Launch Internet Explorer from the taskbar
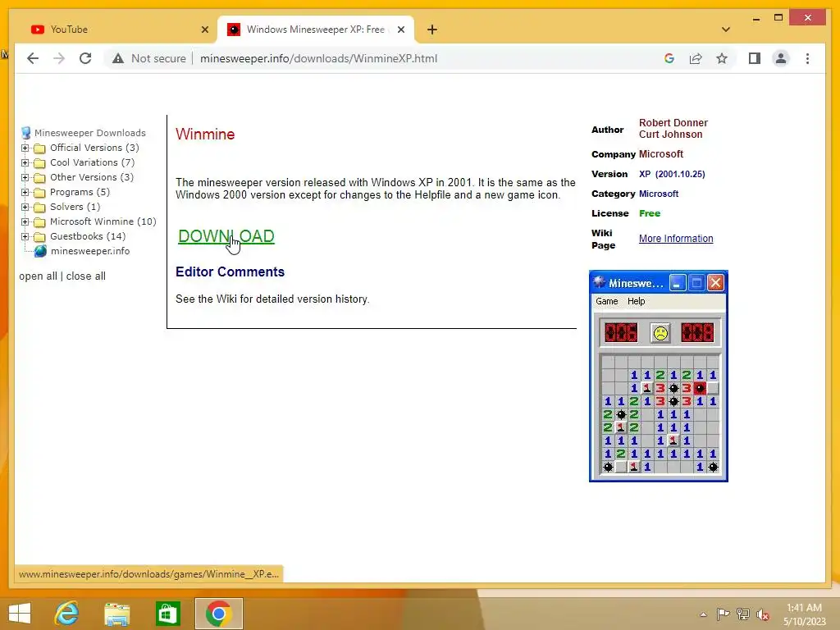The height and width of the screenshot is (630, 840). 67,614
